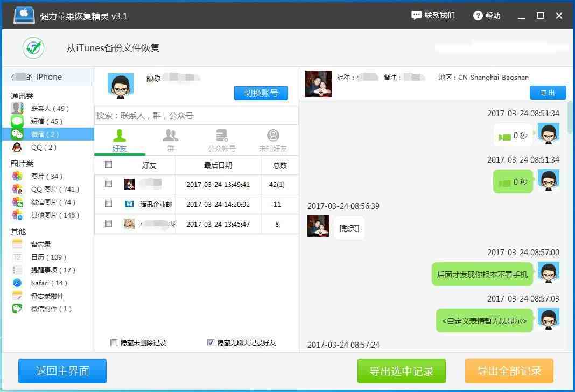
Task: Select the 2017-03-24 13:45:47 date cell
Action: 218,224
